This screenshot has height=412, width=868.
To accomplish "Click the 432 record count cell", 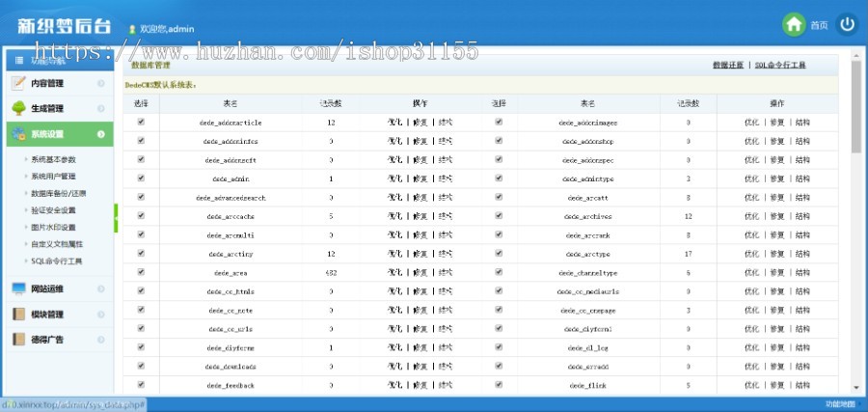I will click(x=331, y=273).
